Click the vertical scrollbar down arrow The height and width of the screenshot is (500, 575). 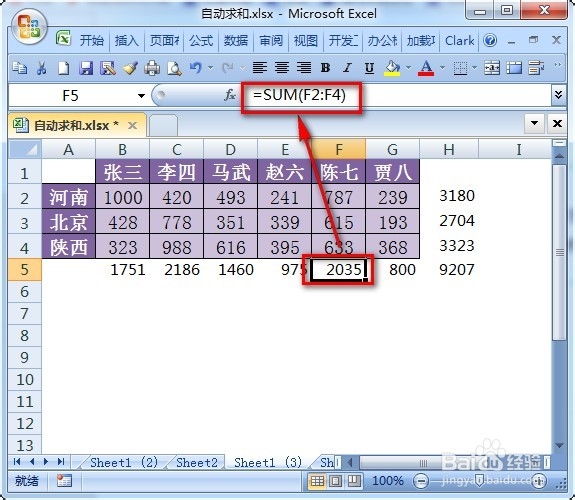(x=559, y=446)
